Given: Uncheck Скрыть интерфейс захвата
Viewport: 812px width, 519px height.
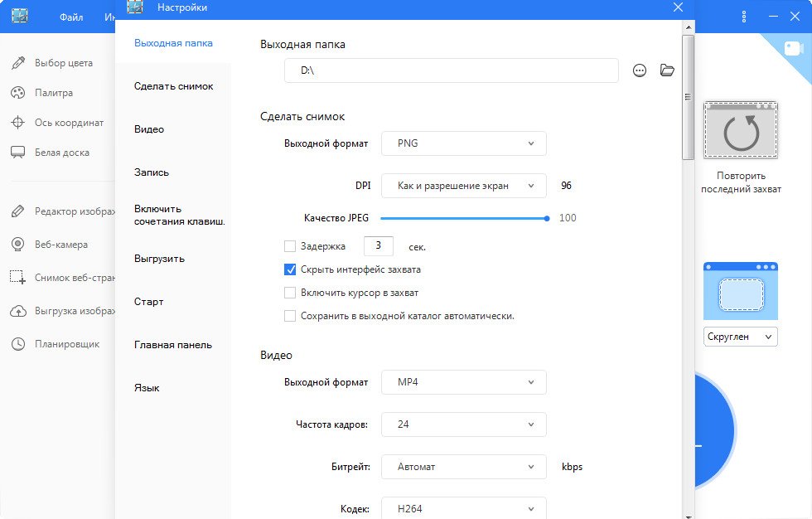Looking at the screenshot, I should coord(290,269).
